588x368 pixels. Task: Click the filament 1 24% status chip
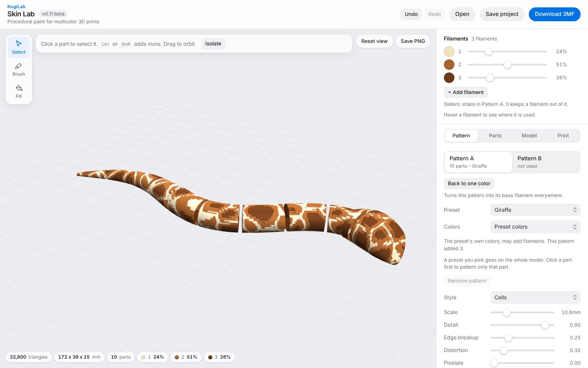153,357
